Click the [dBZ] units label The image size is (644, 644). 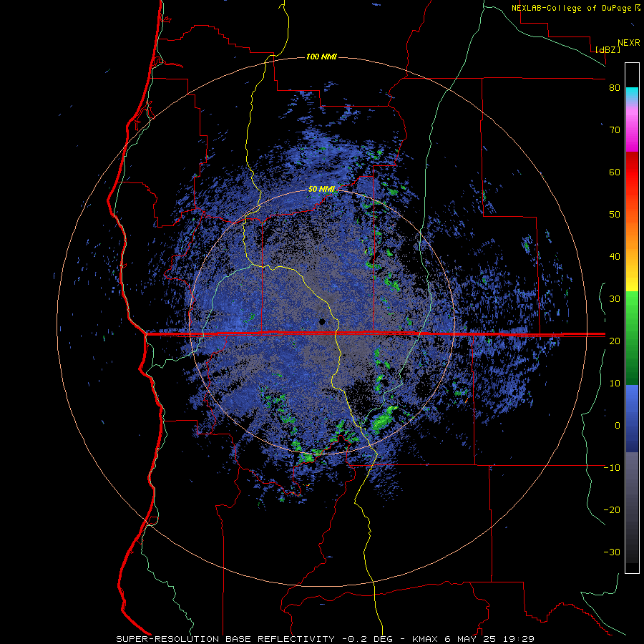click(x=608, y=49)
